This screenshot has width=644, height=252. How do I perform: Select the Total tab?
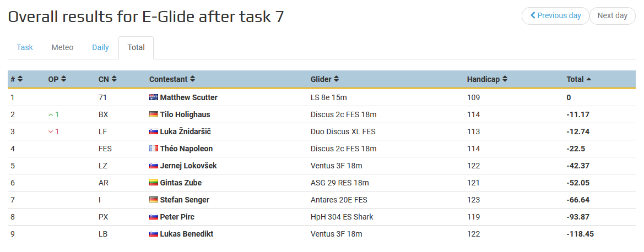(x=136, y=48)
